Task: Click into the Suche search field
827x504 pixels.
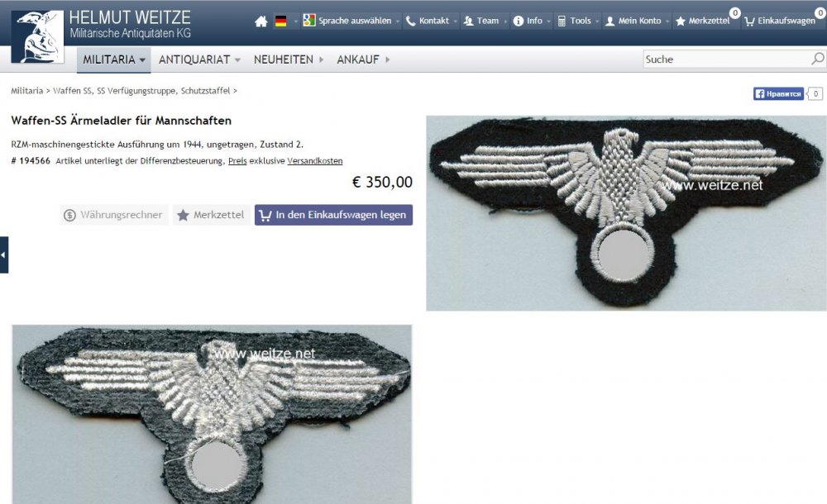Action: 727,59
